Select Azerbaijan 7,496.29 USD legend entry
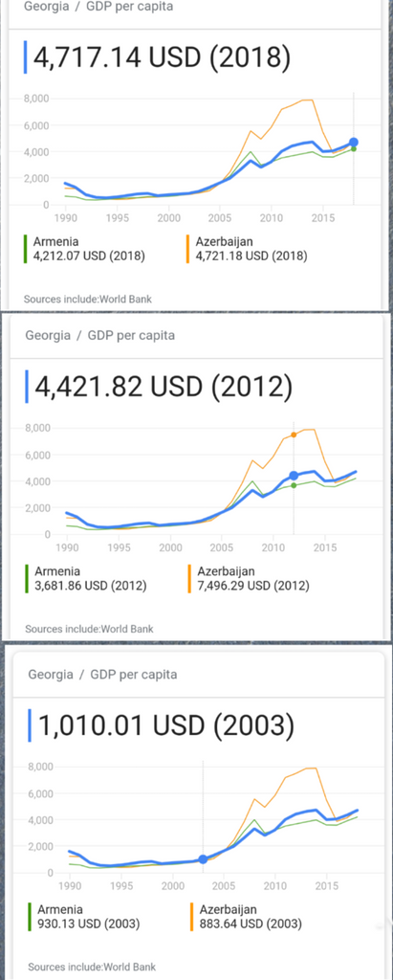 (x=253, y=579)
